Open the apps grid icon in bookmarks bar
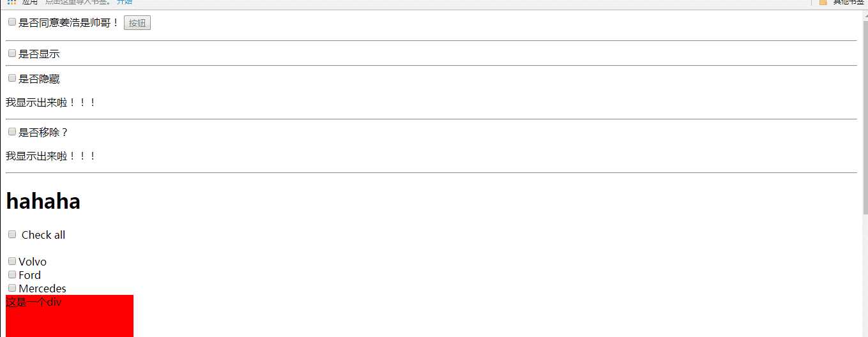The height and width of the screenshot is (337, 868). click(11, 2)
